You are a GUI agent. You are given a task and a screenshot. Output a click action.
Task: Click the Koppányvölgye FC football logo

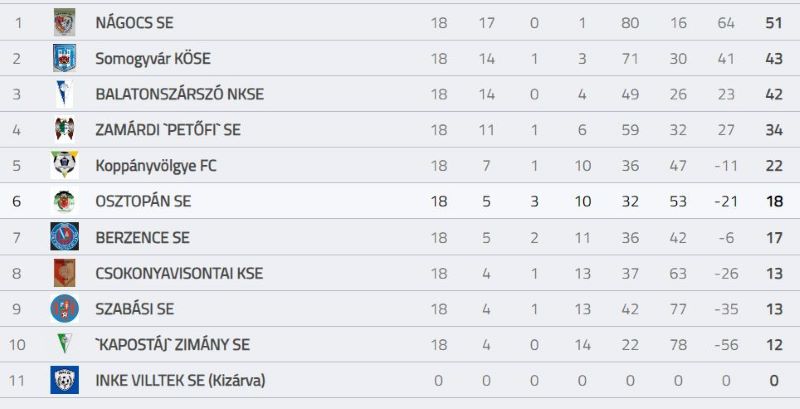pyautogui.click(x=64, y=165)
